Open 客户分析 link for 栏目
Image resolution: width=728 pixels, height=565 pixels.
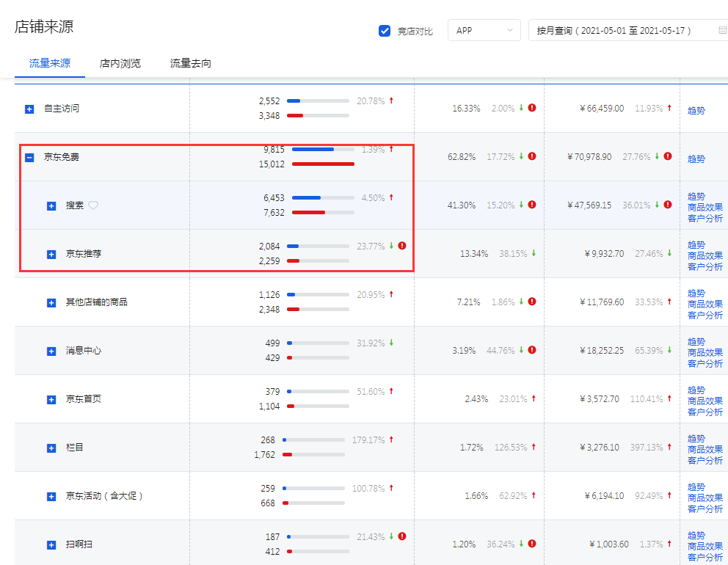(x=705, y=461)
